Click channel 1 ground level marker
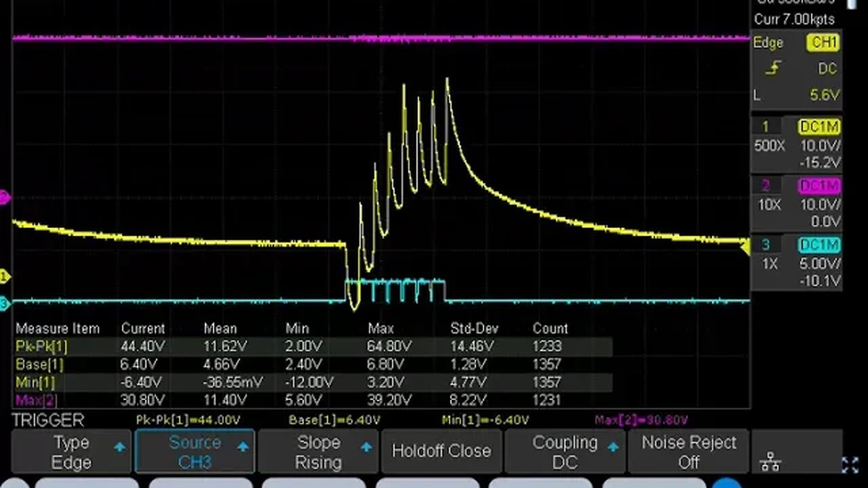The width and height of the screenshot is (868, 488). [5, 277]
